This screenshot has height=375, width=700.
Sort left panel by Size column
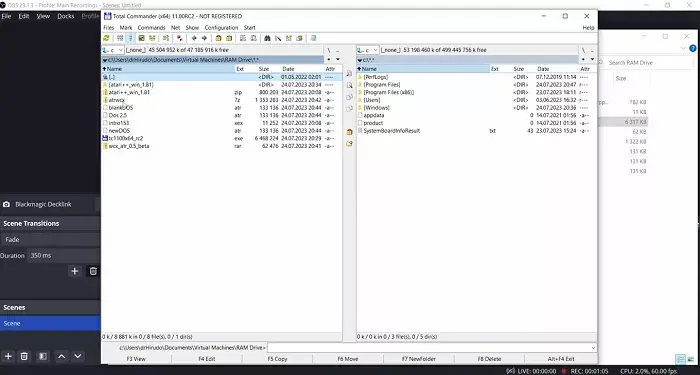(x=264, y=69)
